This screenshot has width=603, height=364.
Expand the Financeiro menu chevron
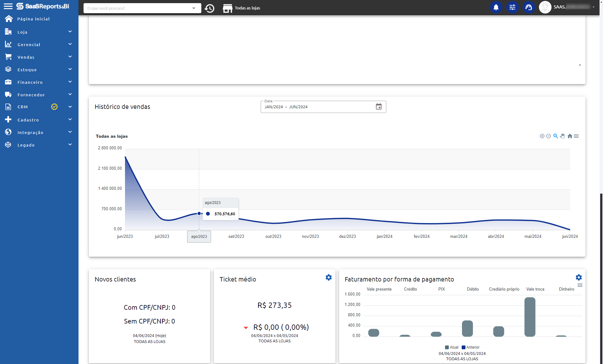pyautogui.click(x=70, y=82)
